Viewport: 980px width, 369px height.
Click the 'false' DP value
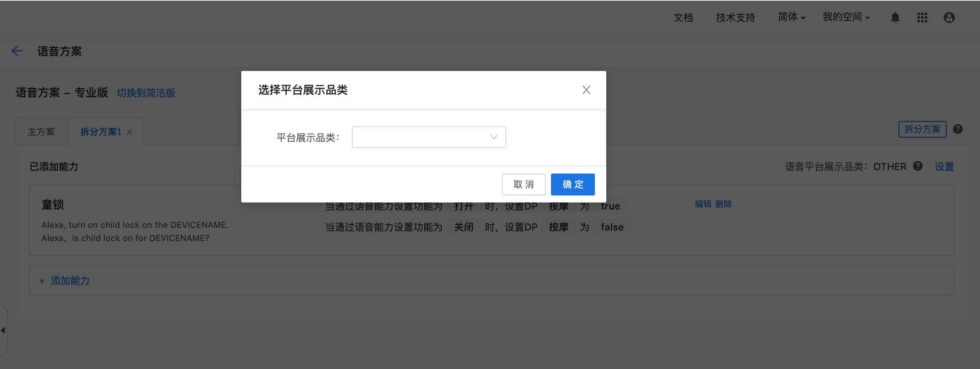(x=612, y=227)
